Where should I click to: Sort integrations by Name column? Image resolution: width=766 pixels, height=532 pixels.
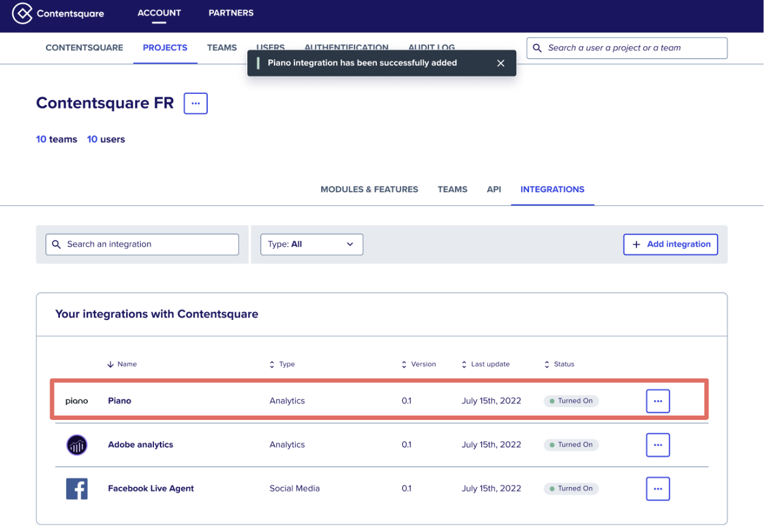(122, 364)
